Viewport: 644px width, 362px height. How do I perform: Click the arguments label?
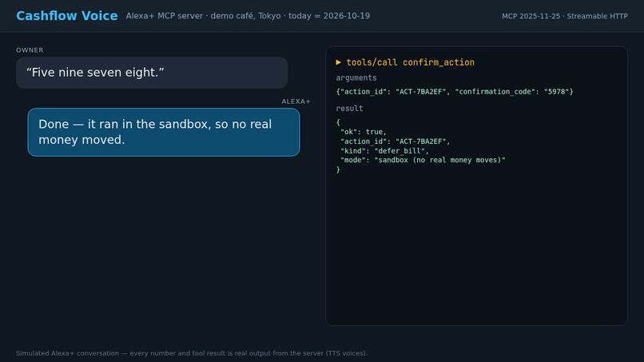click(x=356, y=78)
